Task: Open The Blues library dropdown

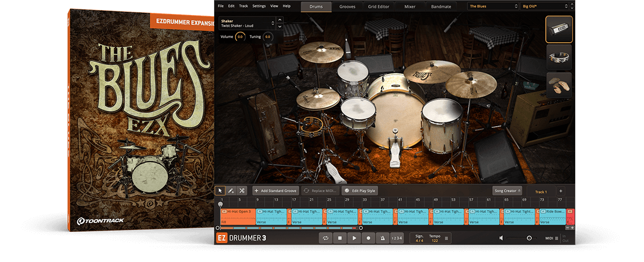Action: (x=492, y=6)
